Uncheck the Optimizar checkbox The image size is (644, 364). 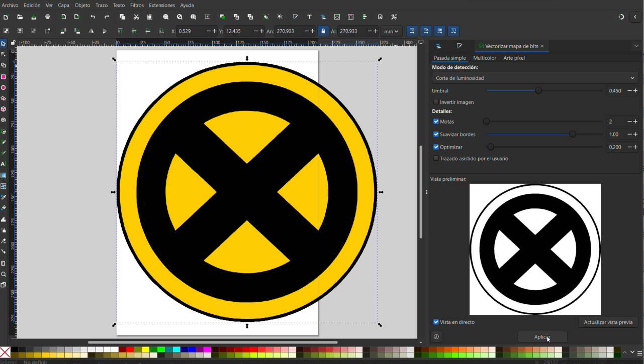pos(436,147)
